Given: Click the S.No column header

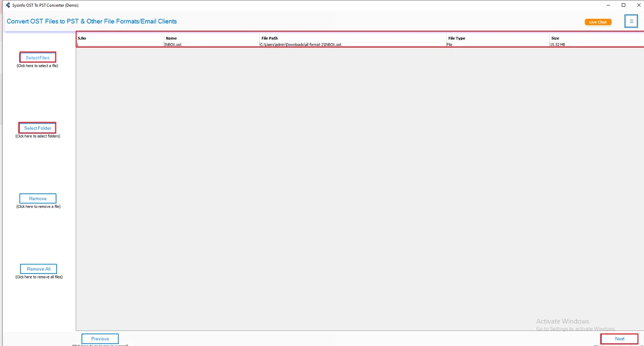Looking at the screenshot, I should pyautogui.click(x=82, y=38).
